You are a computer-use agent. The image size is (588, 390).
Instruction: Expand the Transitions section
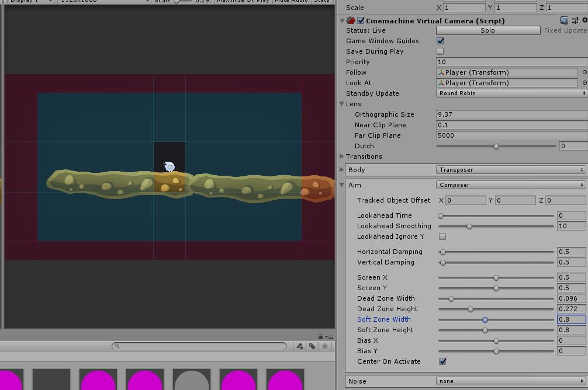coord(341,156)
